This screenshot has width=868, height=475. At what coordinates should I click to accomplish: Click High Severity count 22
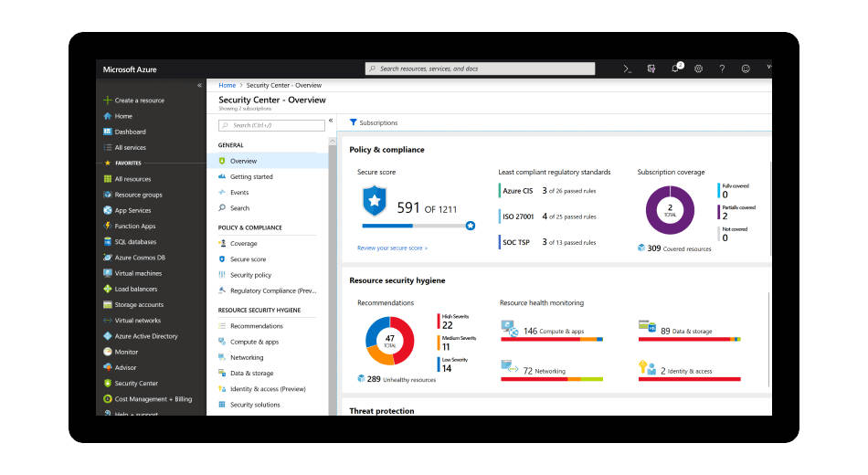(448, 325)
